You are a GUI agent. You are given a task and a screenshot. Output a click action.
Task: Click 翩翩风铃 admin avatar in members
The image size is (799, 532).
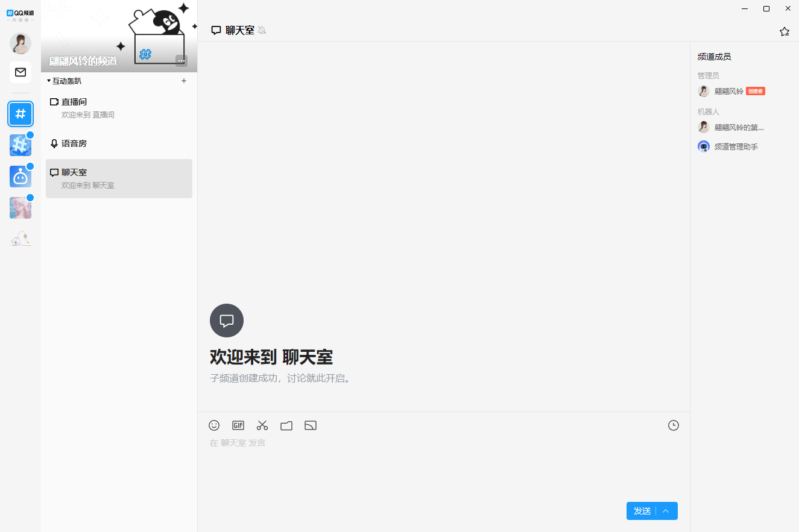(x=704, y=91)
